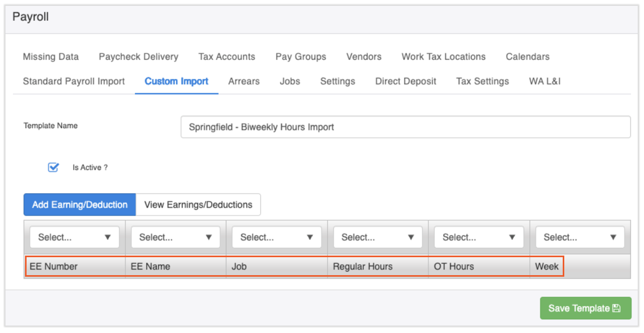Open the Direct Deposit tab
The height and width of the screenshot is (333, 644).
405,81
